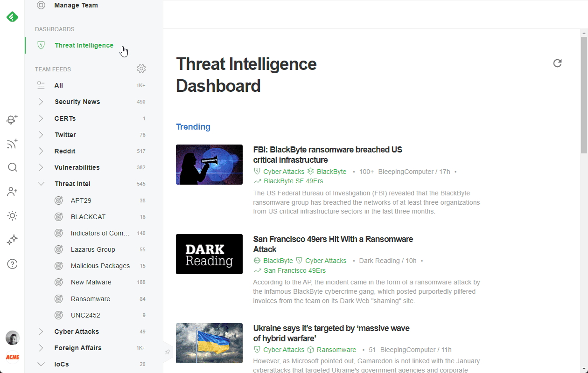Screen dimensions: 588x373
Task: Click the scrollbar up arrow
Action: (x=584, y=32)
